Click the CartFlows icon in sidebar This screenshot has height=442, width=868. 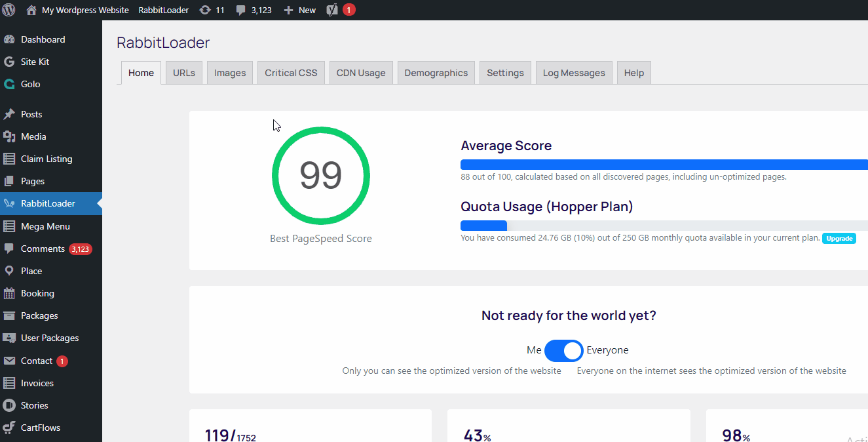[9, 428]
